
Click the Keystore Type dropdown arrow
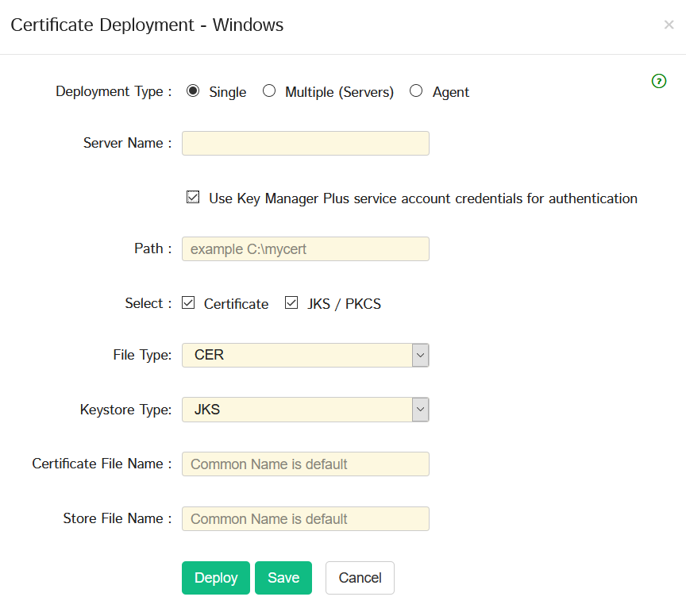[x=421, y=410]
